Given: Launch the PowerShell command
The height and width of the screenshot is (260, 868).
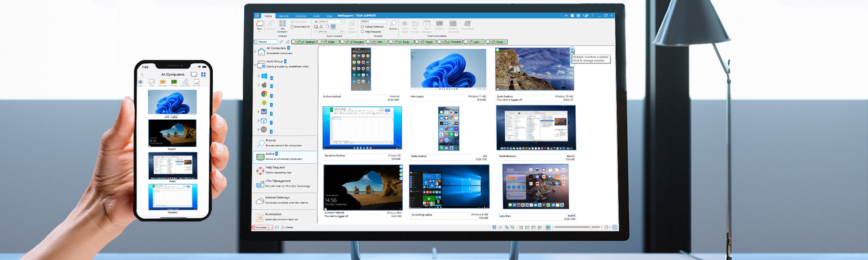Looking at the screenshot, I should click(x=467, y=25).
